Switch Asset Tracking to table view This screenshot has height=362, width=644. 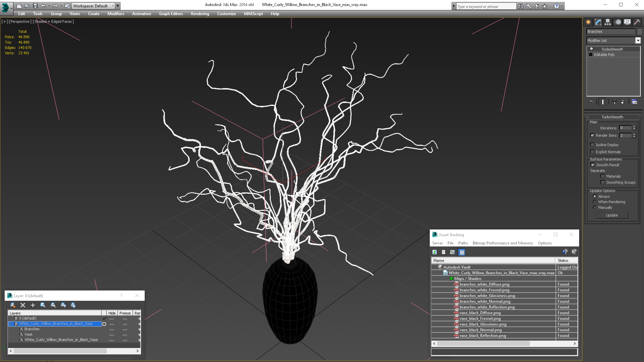(462, 252)
